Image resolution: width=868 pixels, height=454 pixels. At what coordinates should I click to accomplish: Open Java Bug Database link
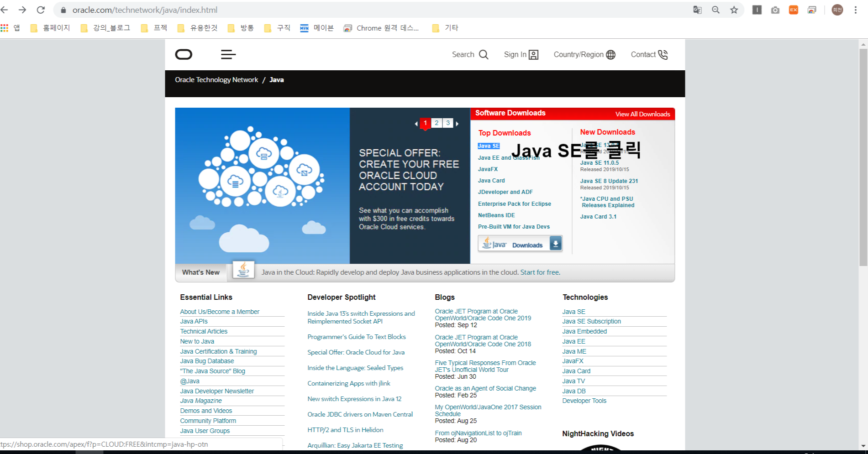click(x=207, y=361)
